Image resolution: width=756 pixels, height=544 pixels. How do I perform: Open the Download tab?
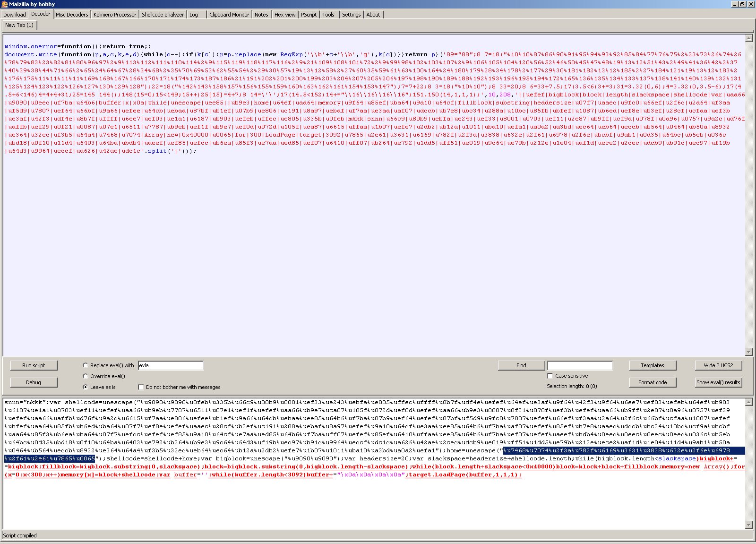click(15, 15)
